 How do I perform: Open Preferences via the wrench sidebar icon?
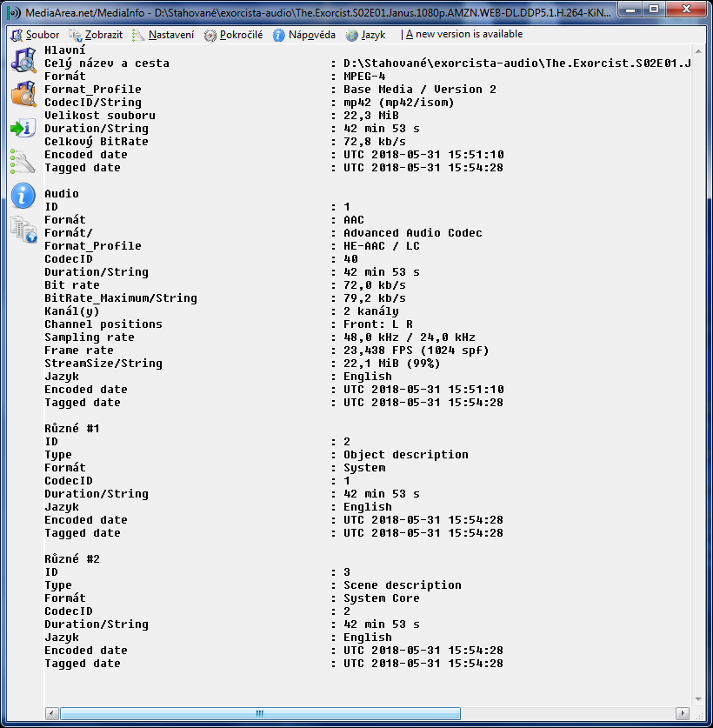(x=22, y=161)
